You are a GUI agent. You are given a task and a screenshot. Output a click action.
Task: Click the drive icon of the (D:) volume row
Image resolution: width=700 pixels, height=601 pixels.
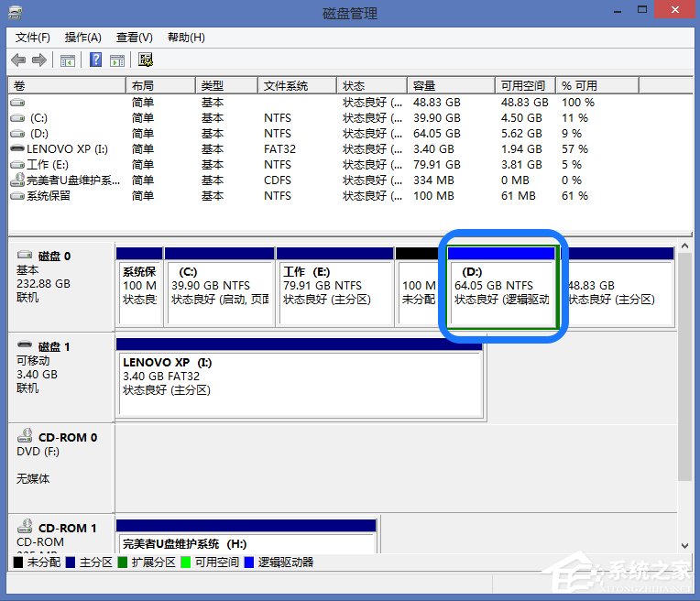pos(17,134)
